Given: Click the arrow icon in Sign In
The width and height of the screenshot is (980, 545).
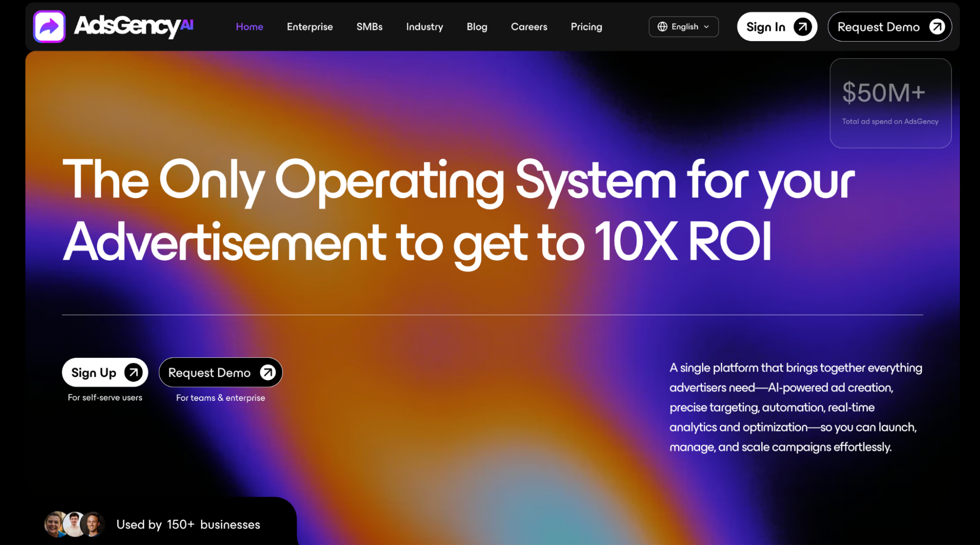Looking at the screenshot, I should click(803, 26).
